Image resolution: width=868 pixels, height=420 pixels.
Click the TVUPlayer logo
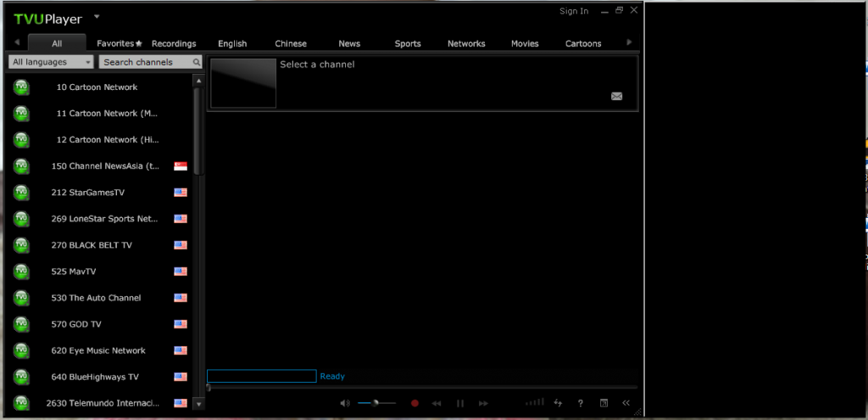(47, 20)
